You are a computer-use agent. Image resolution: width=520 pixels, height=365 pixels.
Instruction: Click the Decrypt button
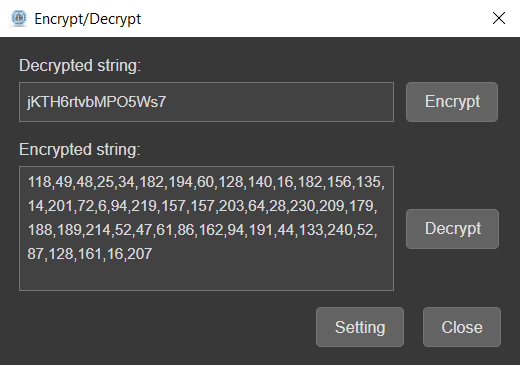coord(452,229)
